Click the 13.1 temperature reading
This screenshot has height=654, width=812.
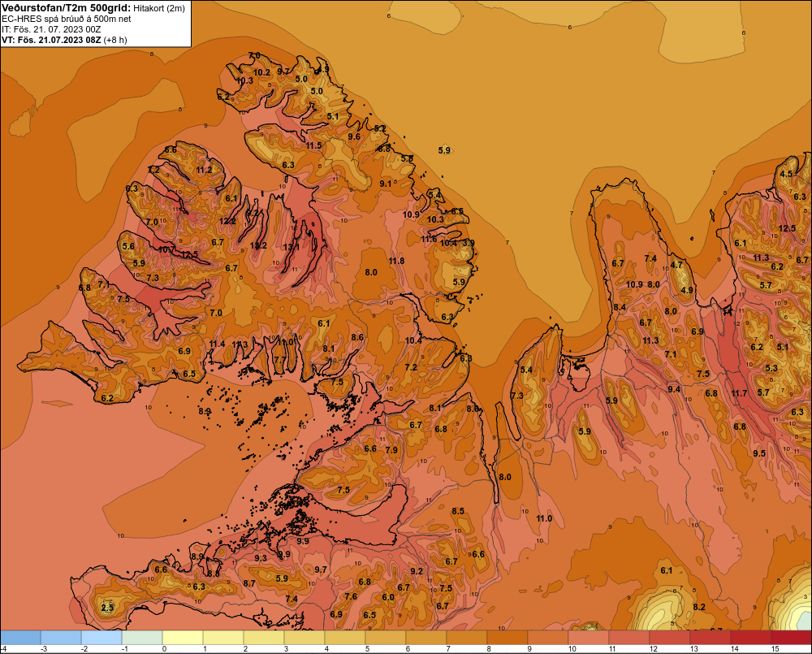pos(291,247)
